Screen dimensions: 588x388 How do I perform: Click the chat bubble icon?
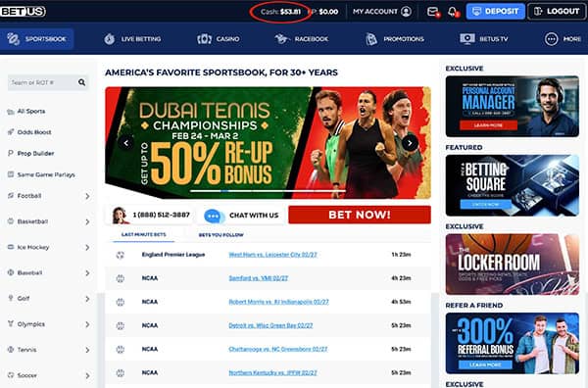pos(214,216)
